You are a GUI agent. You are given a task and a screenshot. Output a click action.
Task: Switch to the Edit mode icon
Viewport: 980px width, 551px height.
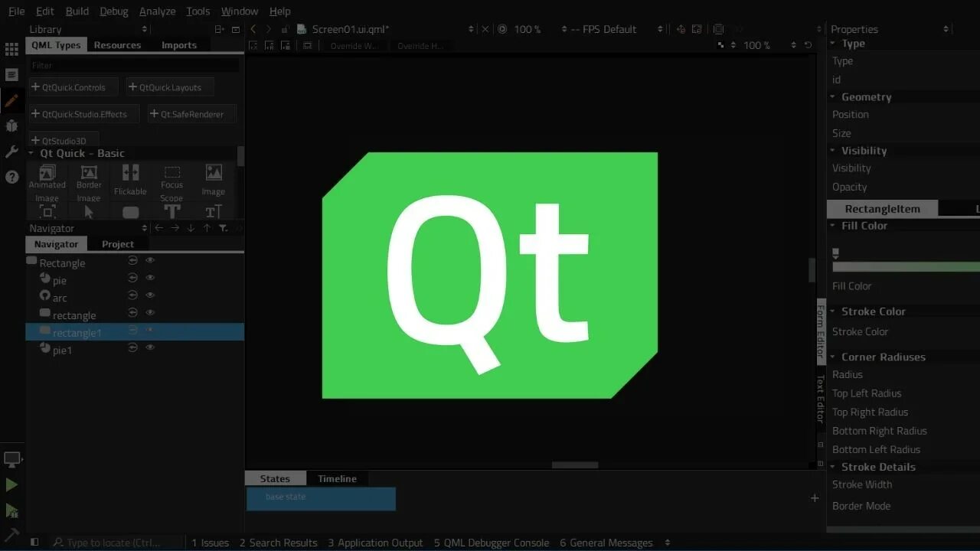[x=11, y=75]
